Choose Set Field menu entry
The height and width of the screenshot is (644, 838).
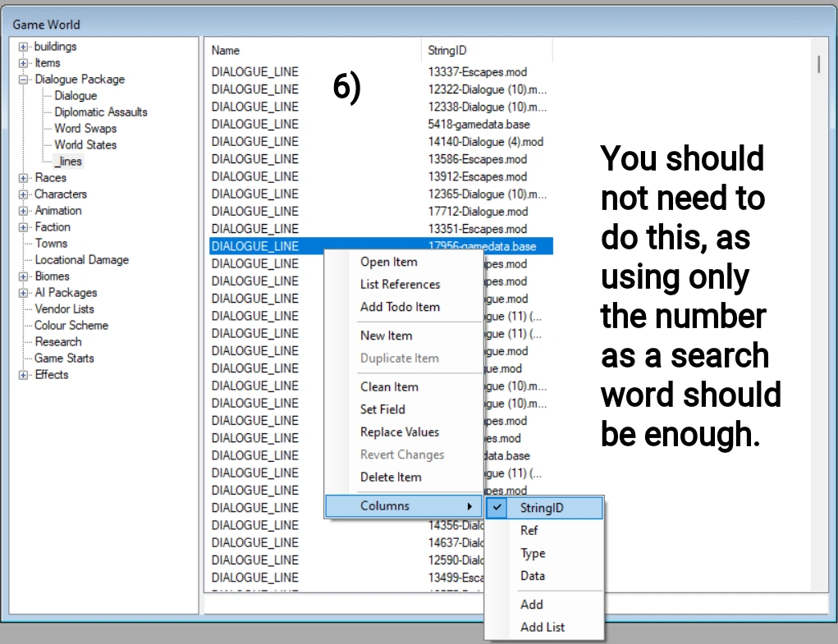click(404, 409)
